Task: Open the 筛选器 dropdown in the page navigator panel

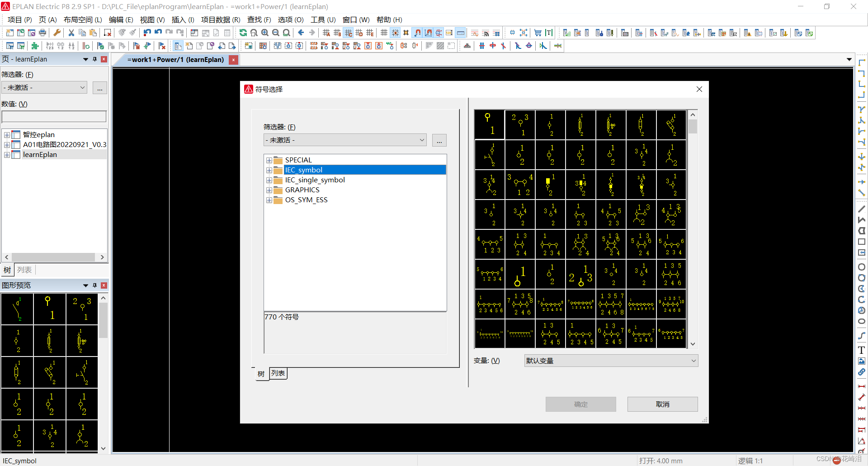Action: pos(44,88)
